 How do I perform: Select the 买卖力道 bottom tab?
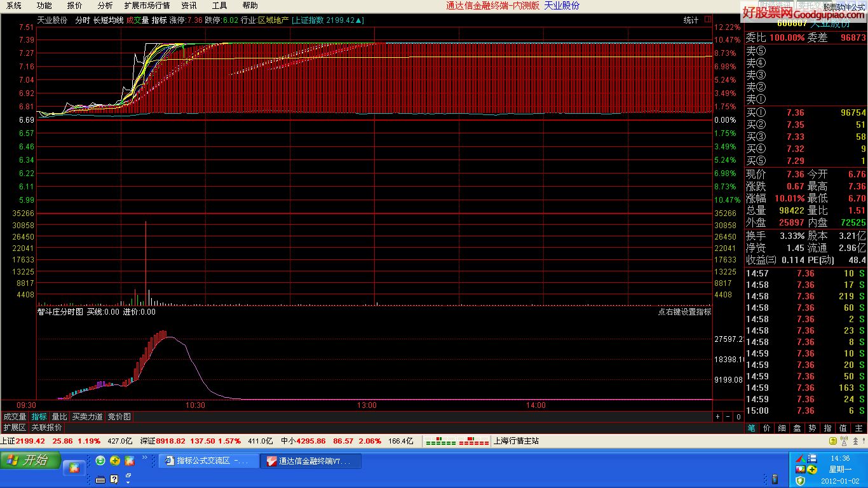87,417
